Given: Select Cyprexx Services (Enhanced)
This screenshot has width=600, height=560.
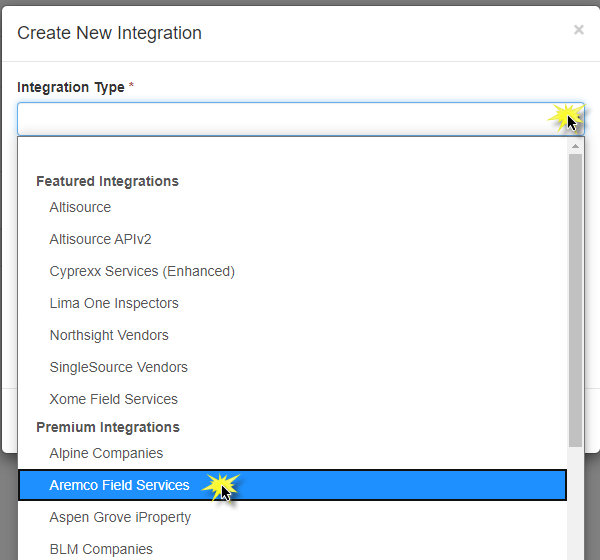Looking at the screenshot, I should 292,271.
